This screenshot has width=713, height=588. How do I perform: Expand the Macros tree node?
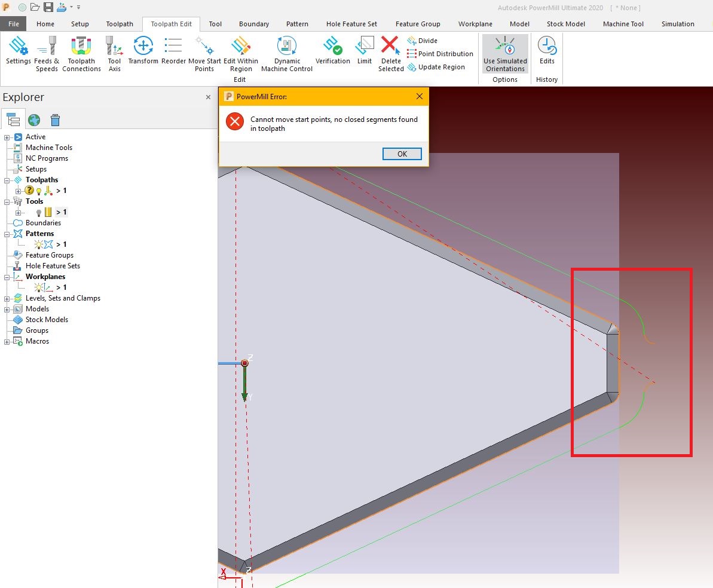[7, 342]
